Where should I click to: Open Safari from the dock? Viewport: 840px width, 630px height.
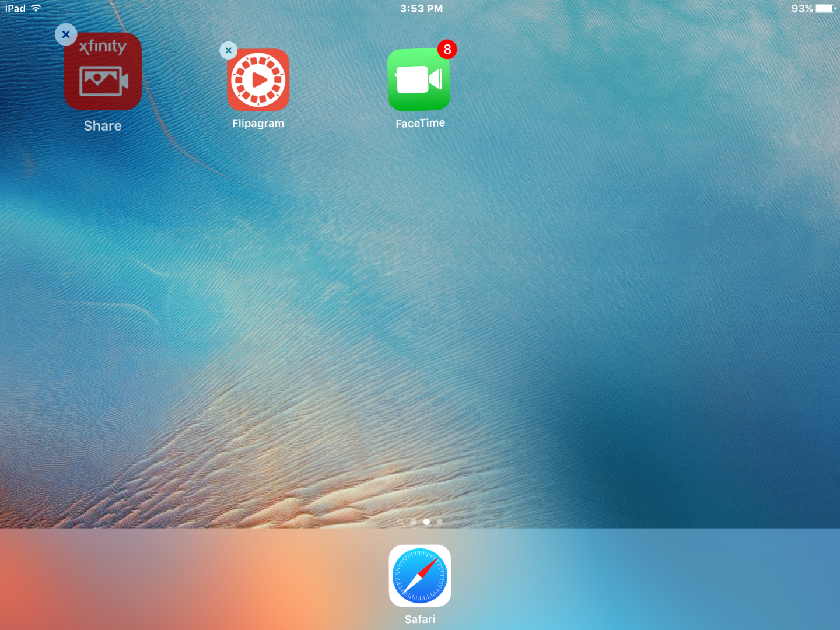[x=420, y=576]
